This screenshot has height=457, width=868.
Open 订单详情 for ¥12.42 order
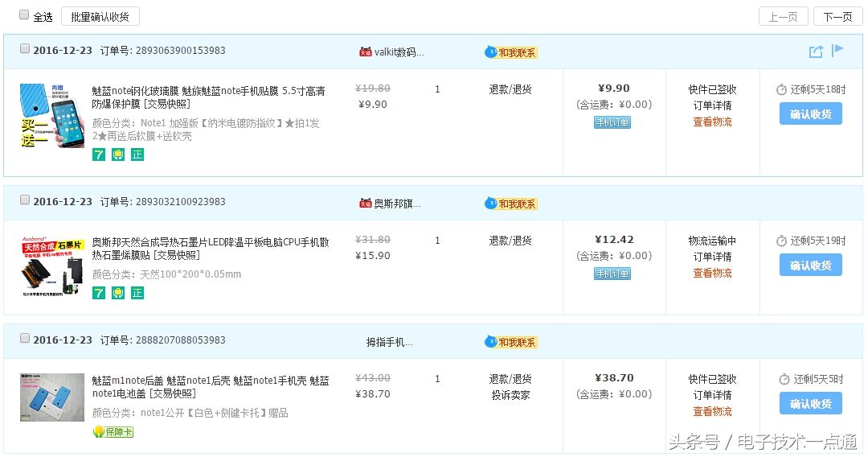(x=712, y=257)
